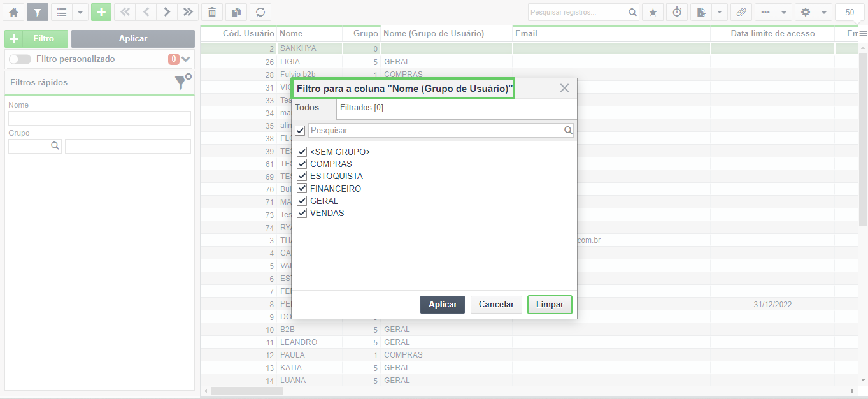868x399 pixels.
Task: Sort by the Cód. Usuário column header
Action: (x=239, y=33)
